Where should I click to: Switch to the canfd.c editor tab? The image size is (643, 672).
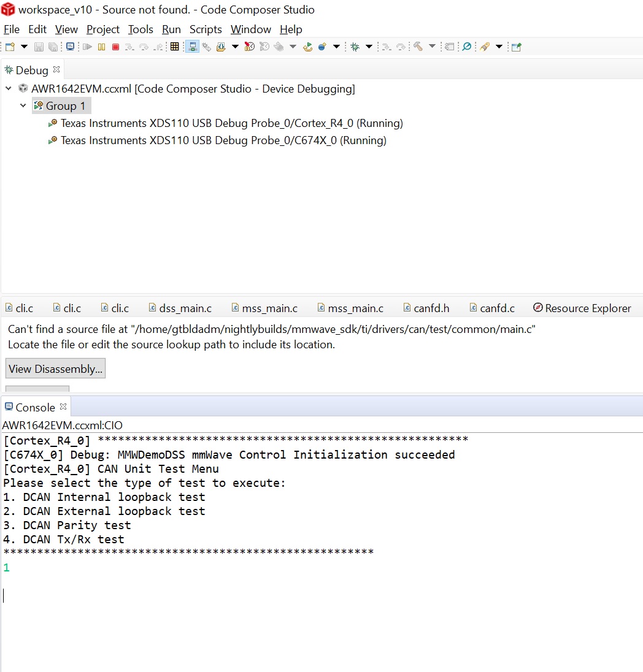coord(492,308)
